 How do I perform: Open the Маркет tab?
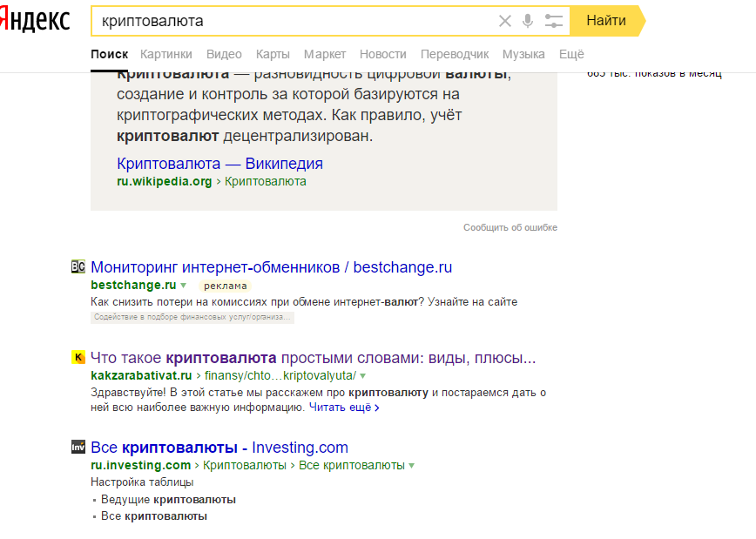(x=325, y=54)
